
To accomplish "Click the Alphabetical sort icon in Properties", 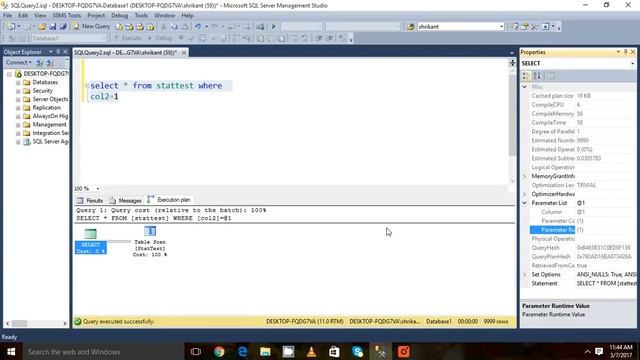I will pyautogui.click(x=537, y=76).
